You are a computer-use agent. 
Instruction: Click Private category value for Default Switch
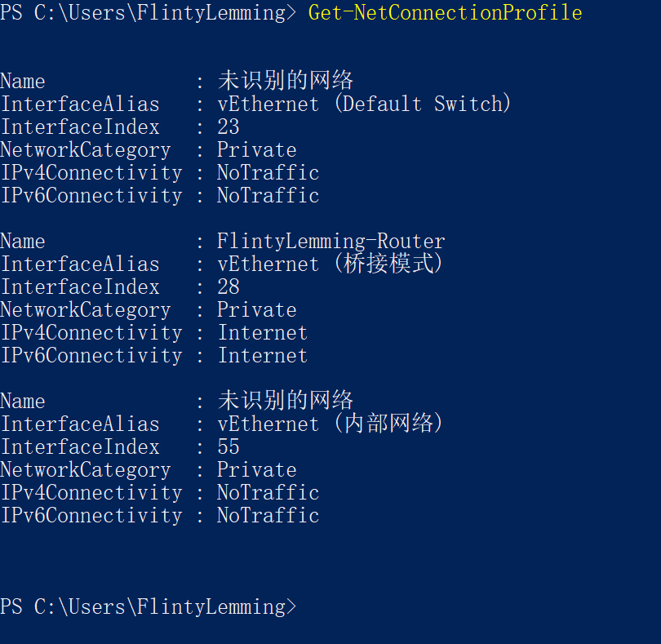pos(256,150)
